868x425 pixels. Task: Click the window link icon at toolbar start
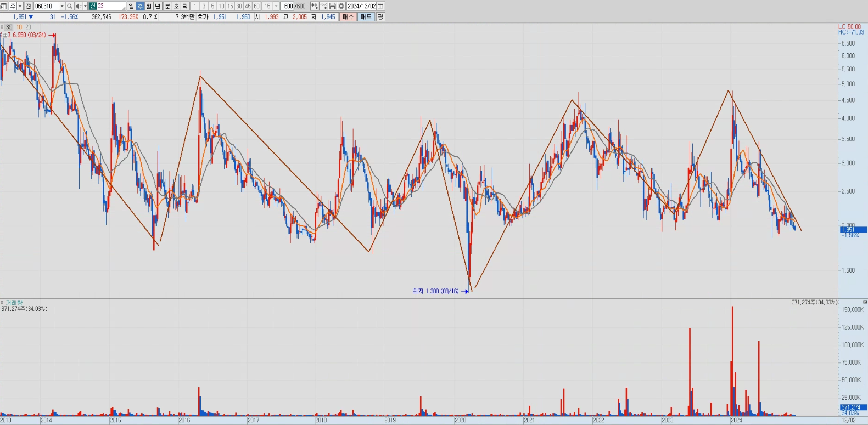[3, 6]
